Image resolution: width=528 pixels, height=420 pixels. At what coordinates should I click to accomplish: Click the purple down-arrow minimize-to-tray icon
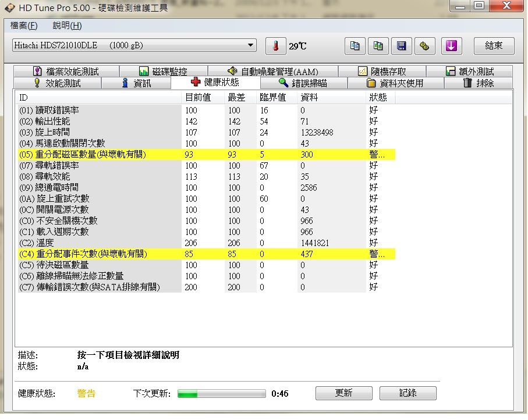(451, 46)
